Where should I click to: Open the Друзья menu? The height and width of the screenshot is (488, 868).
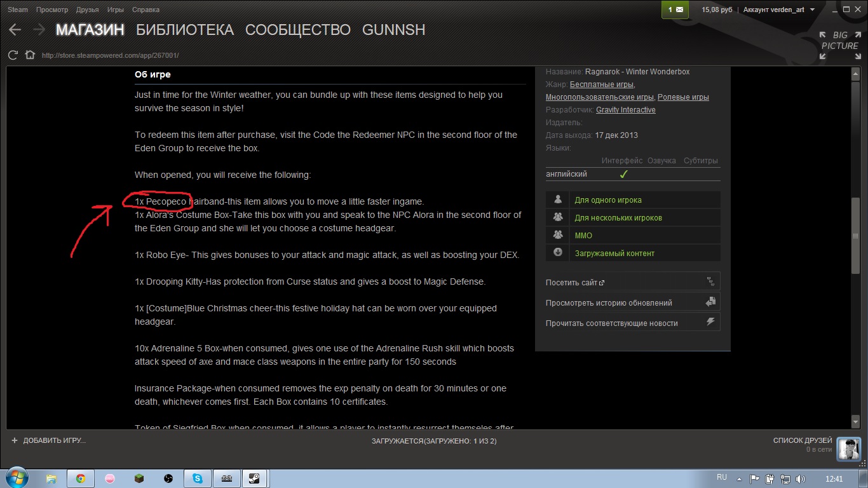pos(88,10)
